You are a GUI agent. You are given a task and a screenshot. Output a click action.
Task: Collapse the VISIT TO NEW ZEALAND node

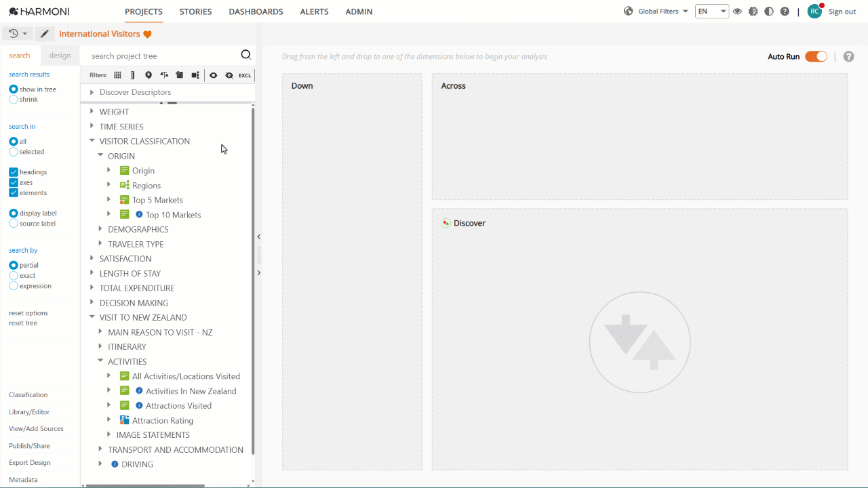coord(92,317)
